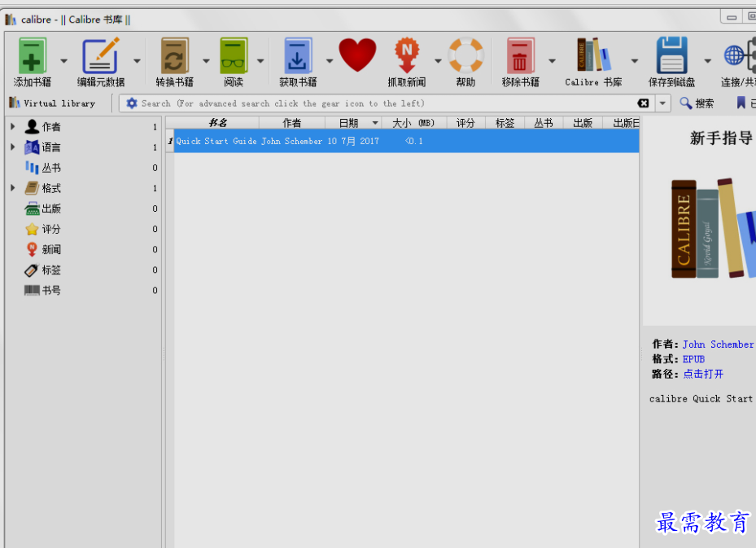Image resolution: width=756 pixels, height=548 pixels.
Task: Open 编辑元数据 (Edit metadata) tool
Action: (x=101, y=56)
